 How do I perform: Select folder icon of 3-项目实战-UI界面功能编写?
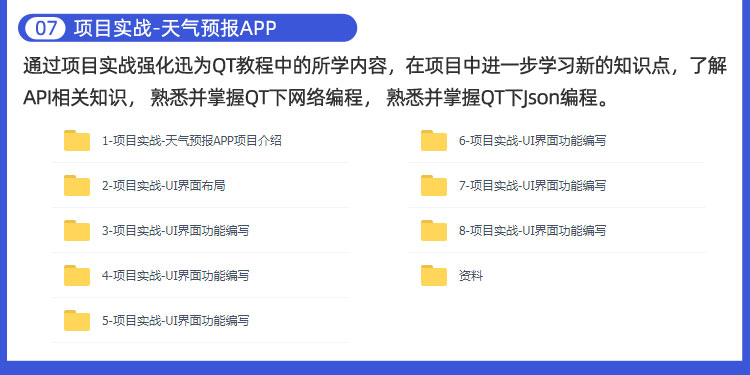[x=77, y=231]
